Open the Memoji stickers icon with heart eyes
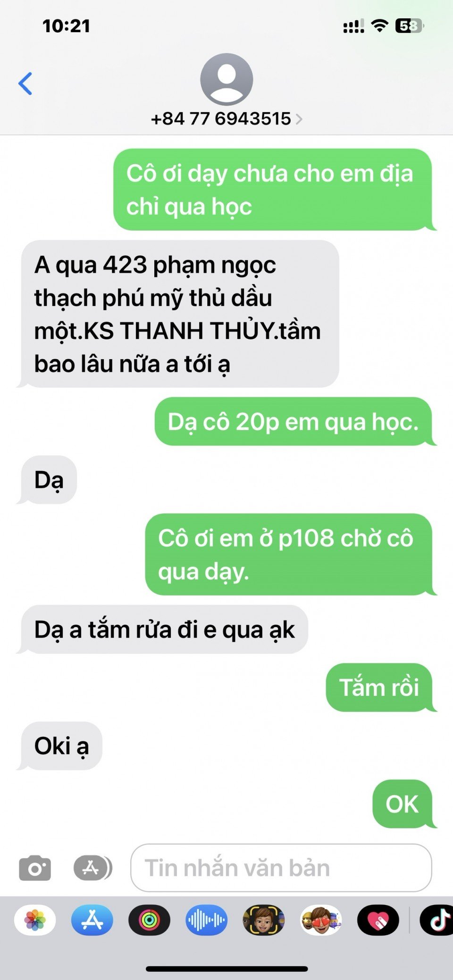Screen dimensions: 453x980 [321, 920]
